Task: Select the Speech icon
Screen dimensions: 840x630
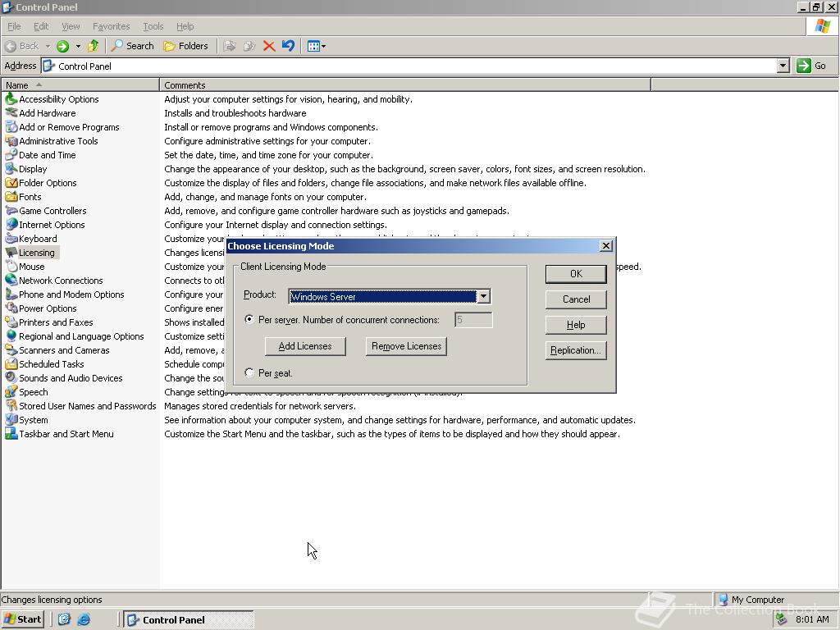Action: tap(11, 391)
